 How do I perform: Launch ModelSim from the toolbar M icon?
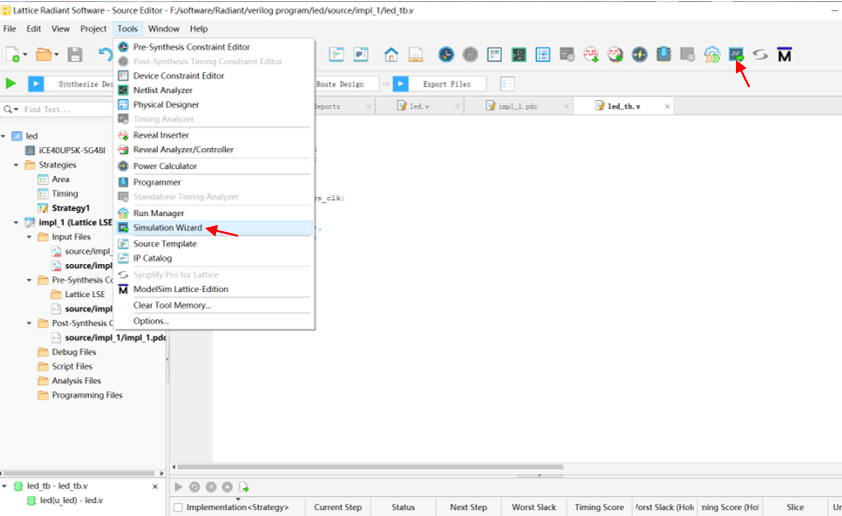coord(784,55)
